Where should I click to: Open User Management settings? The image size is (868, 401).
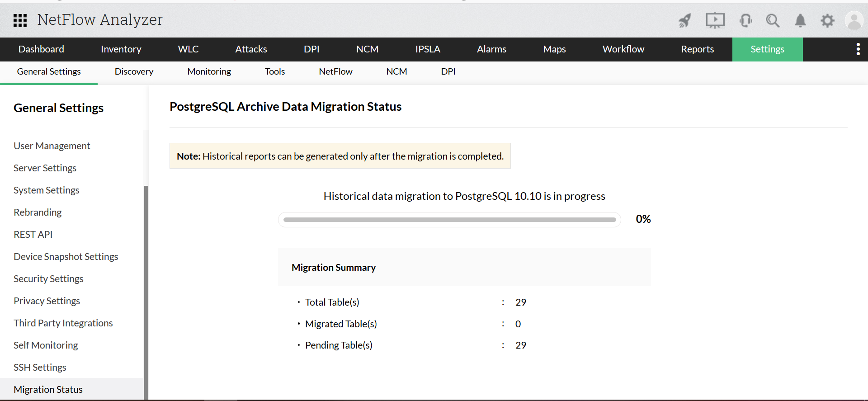pos(52,146)
